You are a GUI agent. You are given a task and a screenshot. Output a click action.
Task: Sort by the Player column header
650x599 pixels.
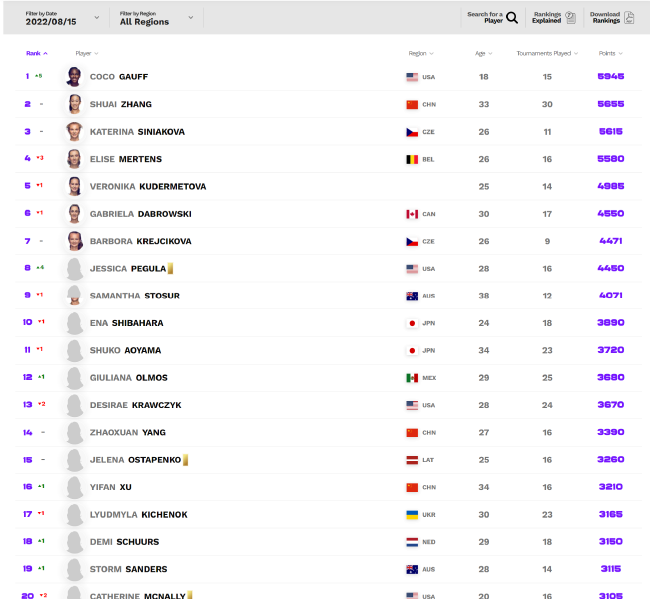(x=87, y=53)
